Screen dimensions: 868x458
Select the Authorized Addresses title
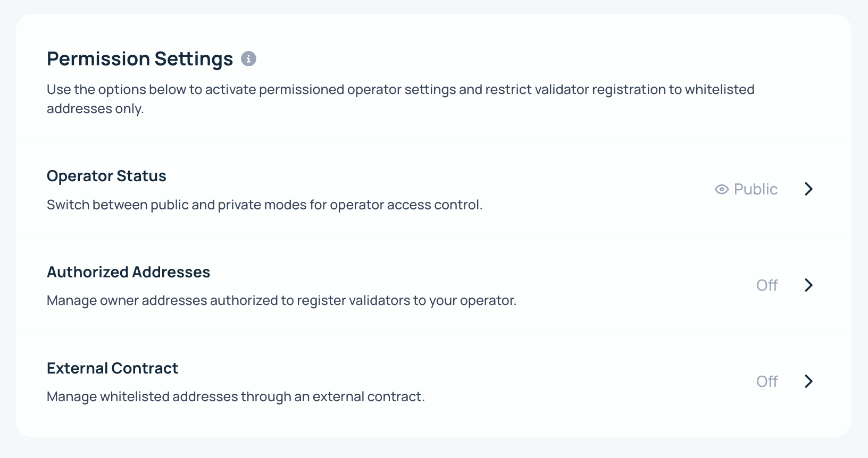pyautogui.click(x=128, y=272)
